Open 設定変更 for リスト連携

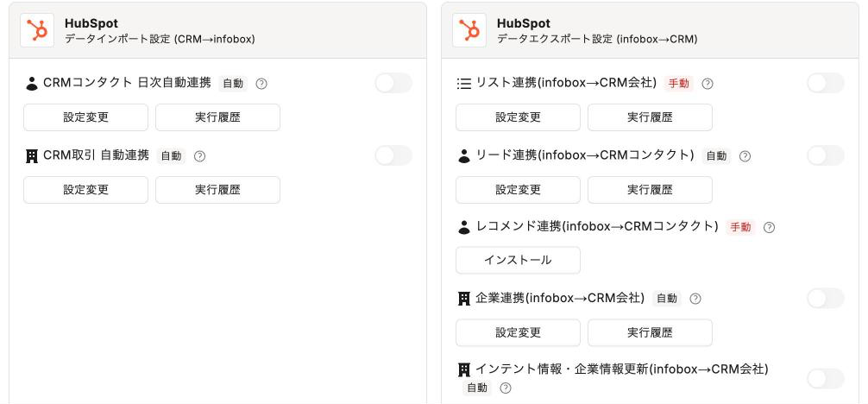click(519, 117)
